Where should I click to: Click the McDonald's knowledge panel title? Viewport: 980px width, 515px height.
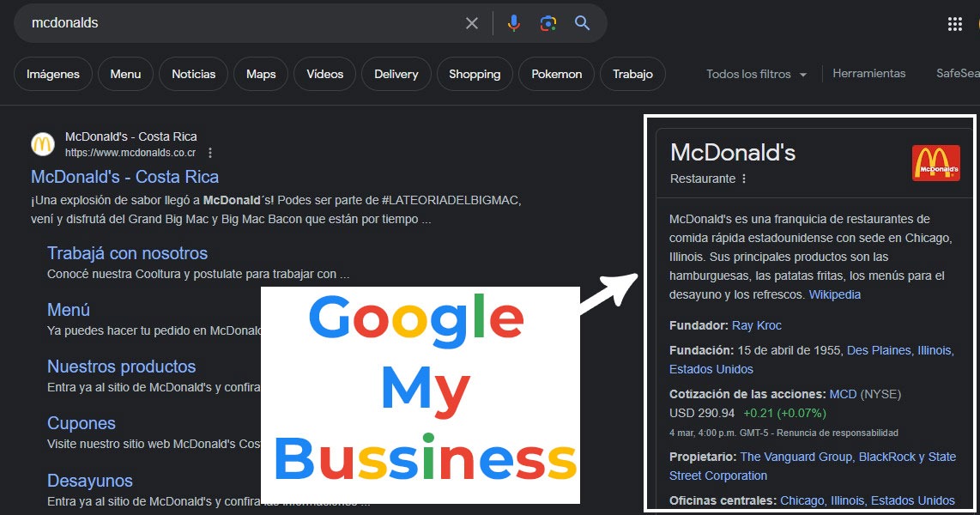tap(733, 153)
